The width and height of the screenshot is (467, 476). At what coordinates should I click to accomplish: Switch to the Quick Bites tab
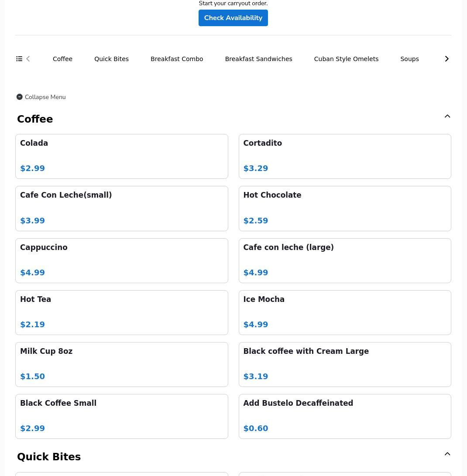(111, 59)
